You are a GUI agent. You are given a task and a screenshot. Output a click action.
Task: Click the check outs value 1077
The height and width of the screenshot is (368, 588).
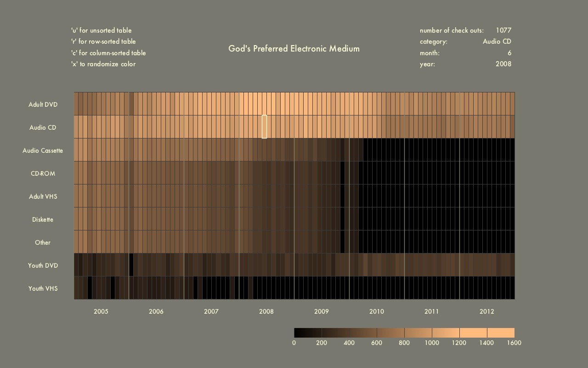503,30
